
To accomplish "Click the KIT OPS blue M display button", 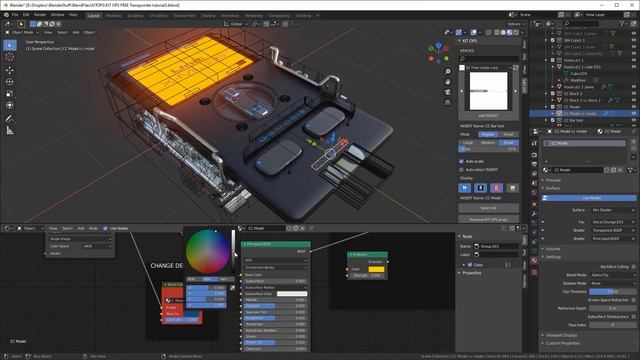I will 464,188.
